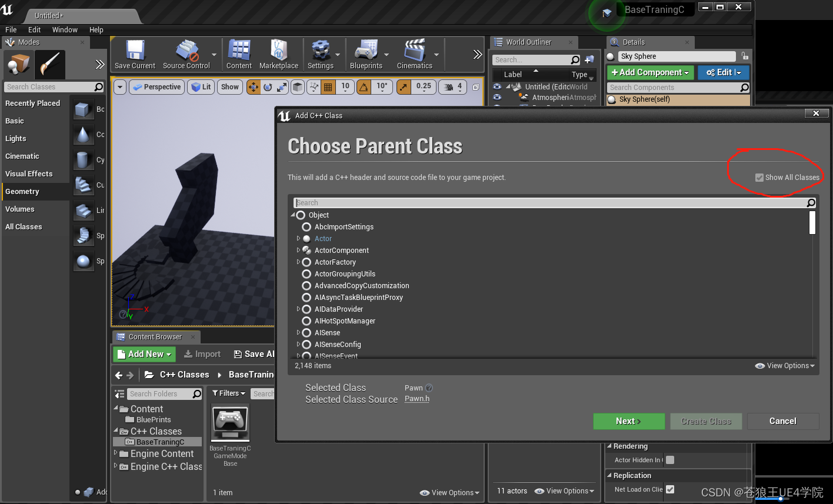Screen dimensions: 833x504
Task: Click the Cinematics toolbar icon
Action: pos(415,53)
